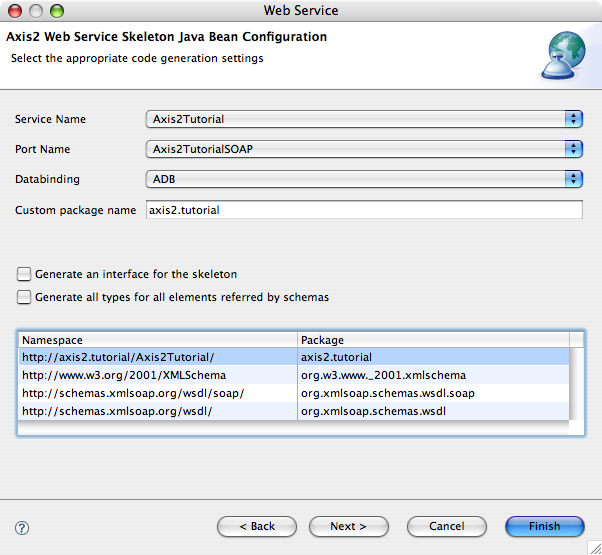The image size is (602, 555).
Task: Select the http://axis2.tutorial/Axis2Tutorial/ namespace row
Action: pyautogui.click(x=294, y=357)
